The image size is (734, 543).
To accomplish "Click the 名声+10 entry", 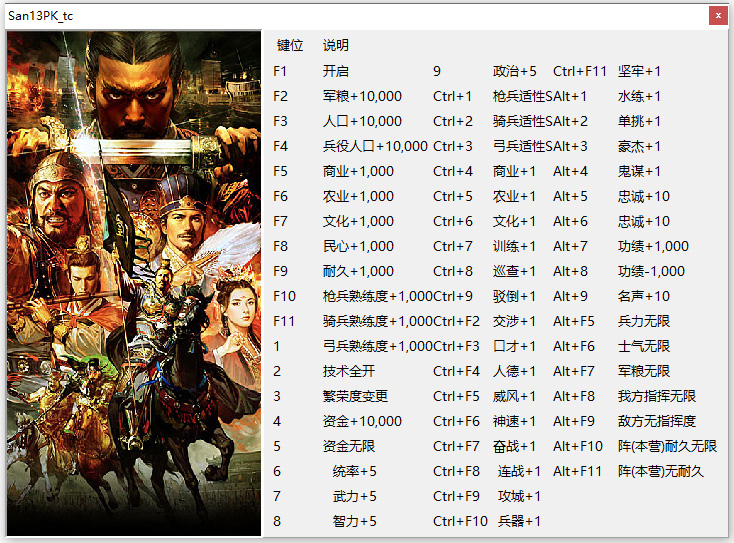I will tap(644, 296).
